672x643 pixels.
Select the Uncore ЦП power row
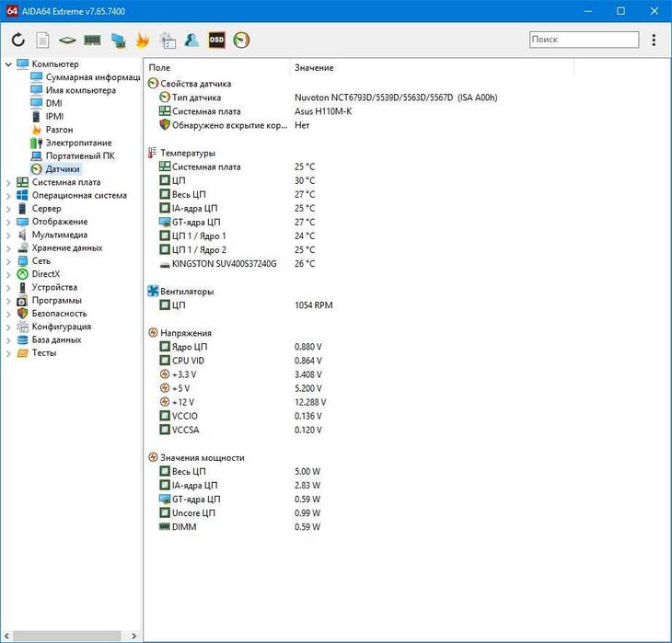point(239,512)
